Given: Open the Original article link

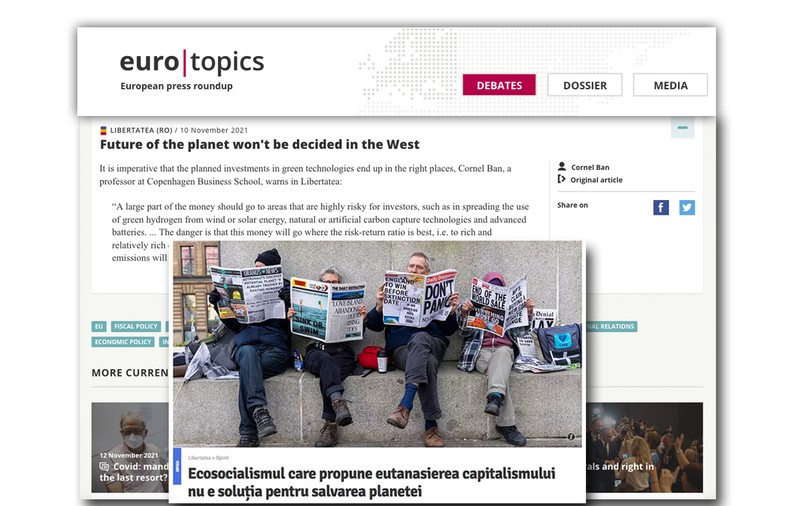Looking at the screenshot, I should pos(596,180).
